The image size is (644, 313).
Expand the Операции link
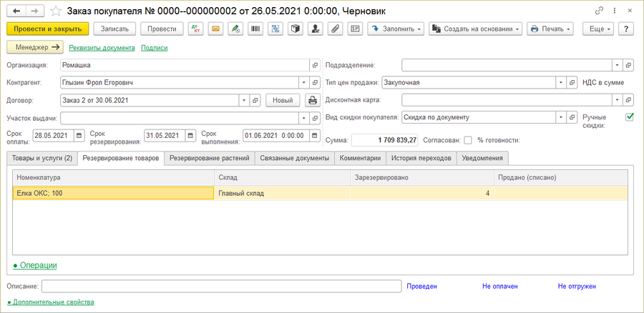35,265
